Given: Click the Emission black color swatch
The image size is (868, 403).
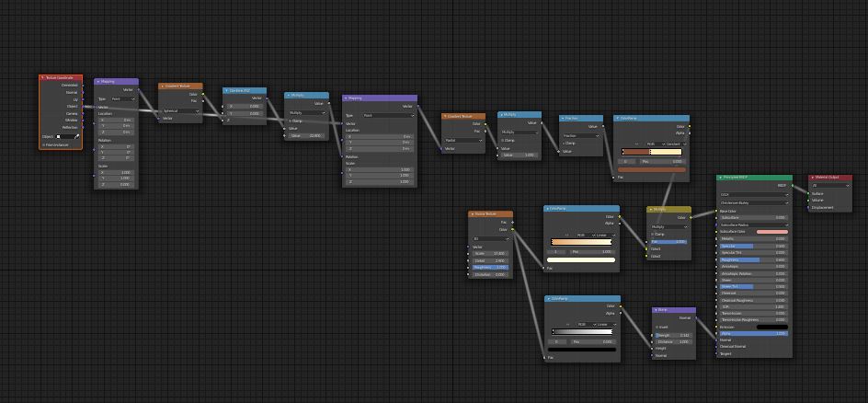Looking at the screenshot, I should point(771,328).
